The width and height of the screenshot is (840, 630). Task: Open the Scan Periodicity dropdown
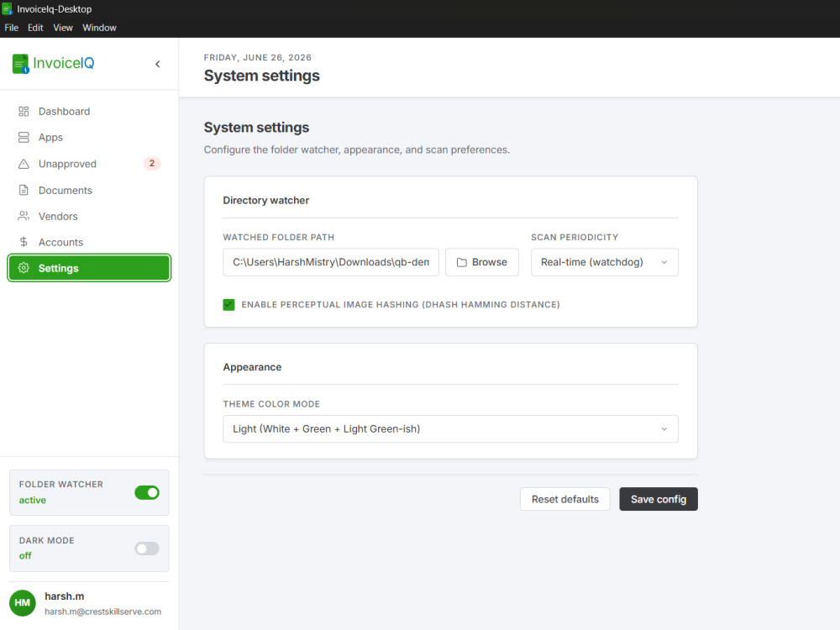point(604,262)
